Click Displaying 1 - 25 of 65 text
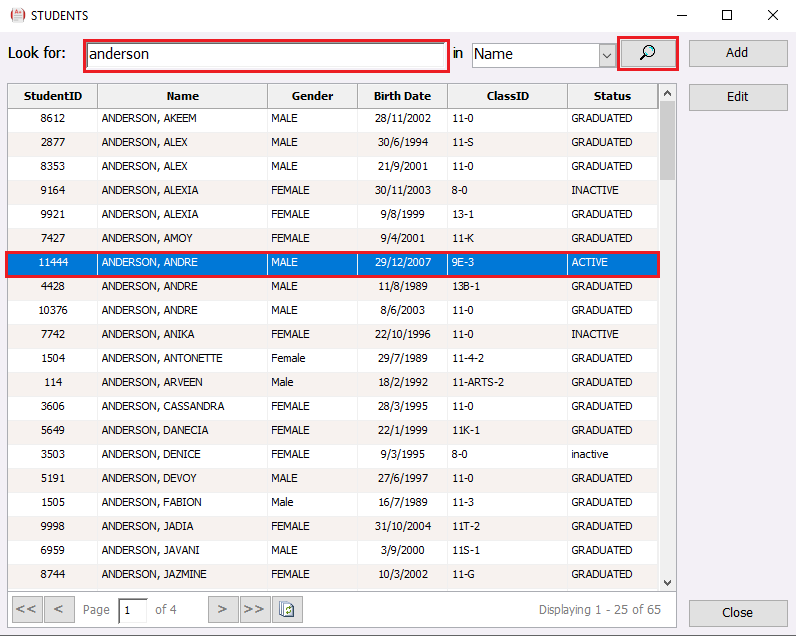Image resolution: width=796 pixels, height=636 pixels. coord(600,610)
